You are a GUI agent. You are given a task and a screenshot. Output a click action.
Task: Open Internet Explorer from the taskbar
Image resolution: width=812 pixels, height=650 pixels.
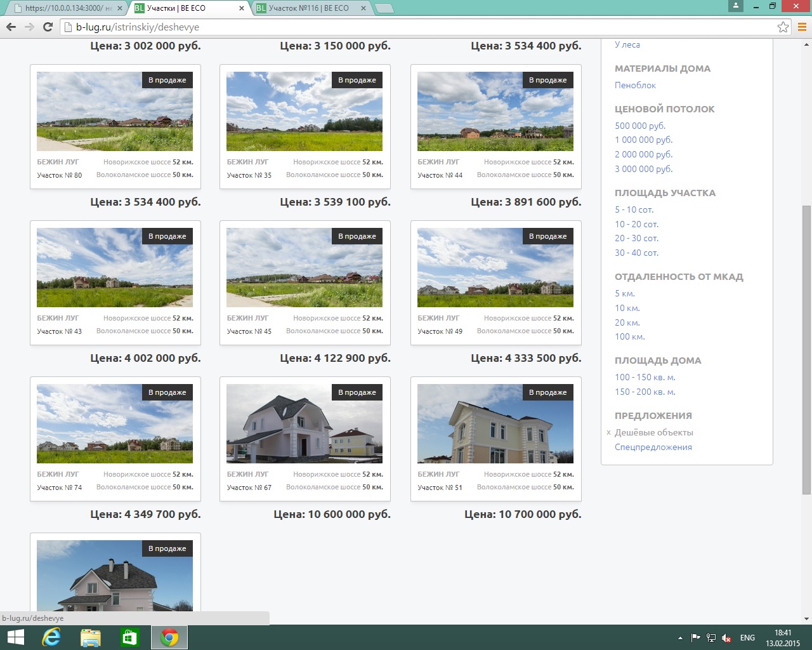click(51, 637)
